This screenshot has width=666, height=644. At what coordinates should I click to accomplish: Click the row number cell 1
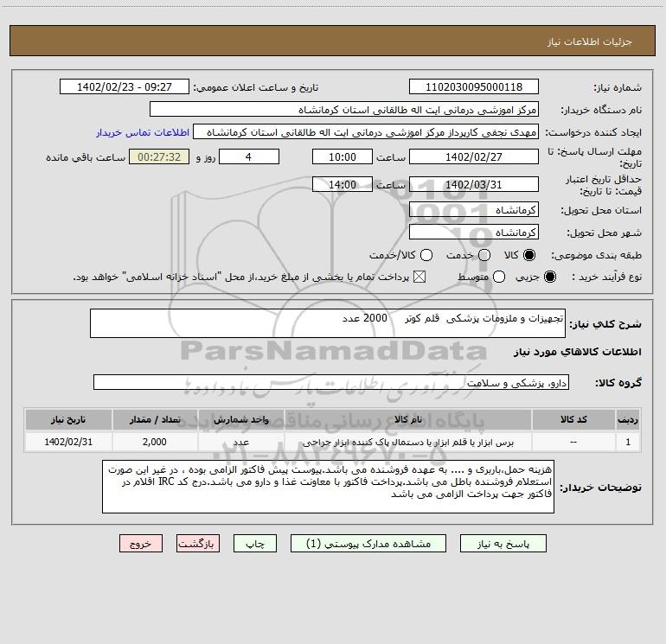pyautogui.click(x=628, y=442)
